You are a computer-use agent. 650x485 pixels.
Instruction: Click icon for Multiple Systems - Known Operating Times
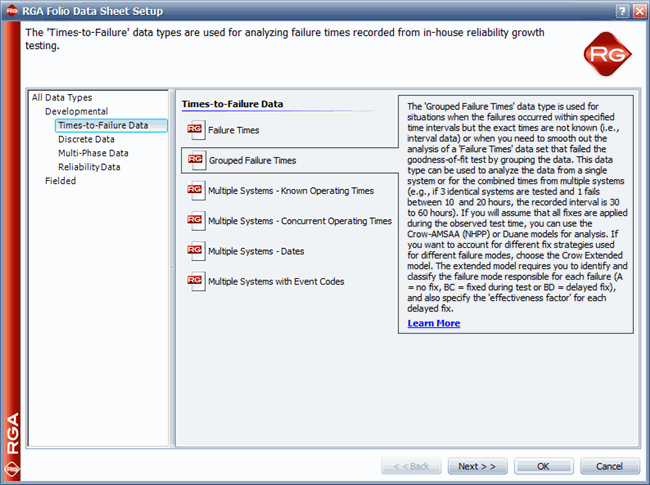pos(195,190)
